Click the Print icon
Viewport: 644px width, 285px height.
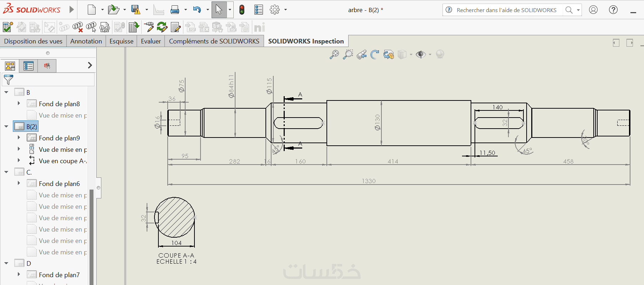[x=175, y=10]
